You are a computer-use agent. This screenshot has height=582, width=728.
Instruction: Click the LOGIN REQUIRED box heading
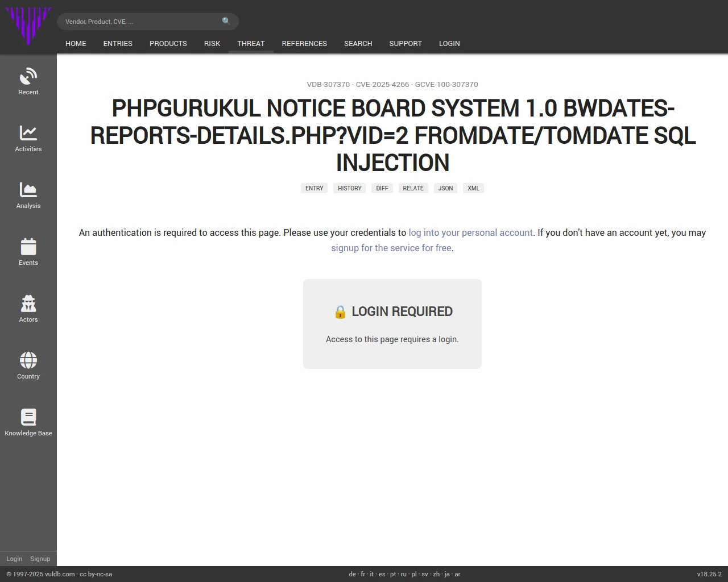click(402, 311)
